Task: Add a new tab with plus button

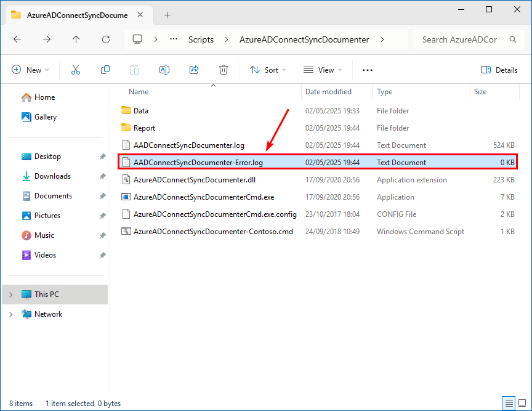Action: point(167,15)
